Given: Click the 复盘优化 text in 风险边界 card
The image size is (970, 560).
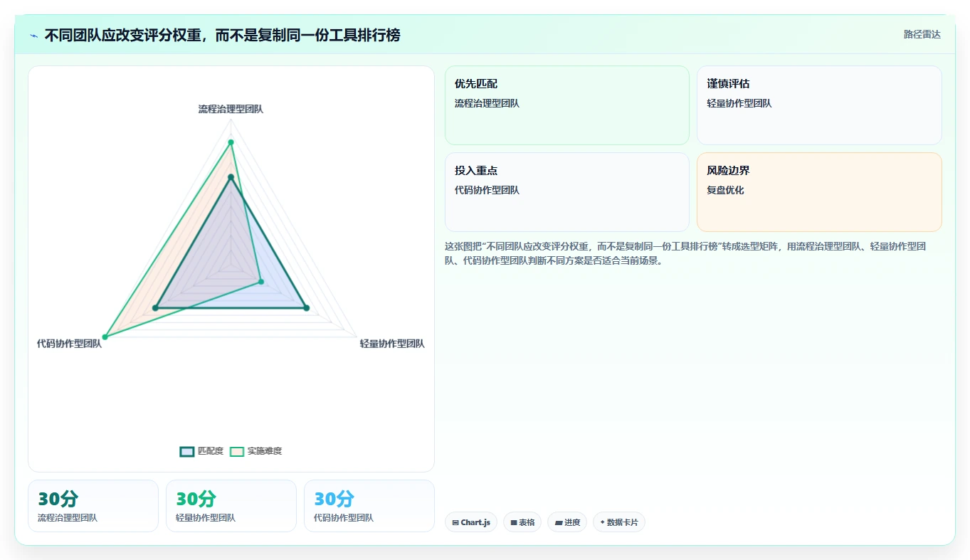Looking at the screenshot, I should tap(725, 190).
